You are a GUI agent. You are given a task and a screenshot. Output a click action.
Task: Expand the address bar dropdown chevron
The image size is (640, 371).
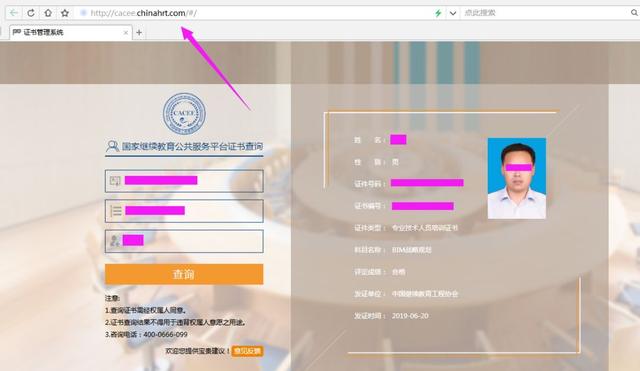click(453, 13)
